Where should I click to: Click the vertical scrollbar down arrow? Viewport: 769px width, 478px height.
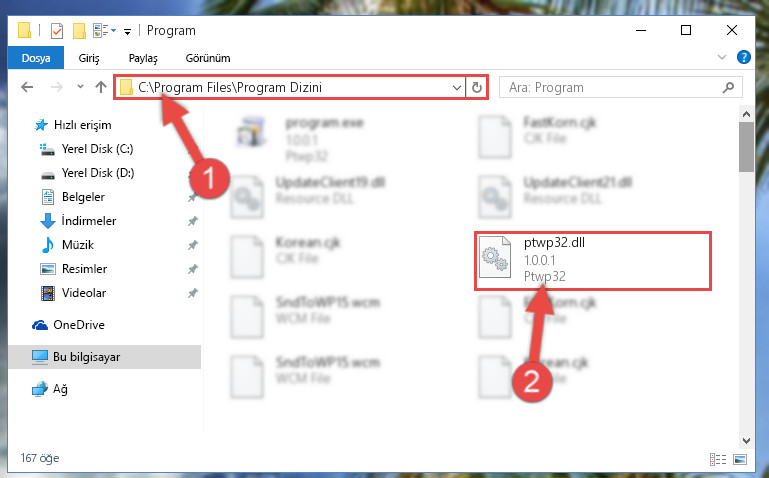click(746, 441)
